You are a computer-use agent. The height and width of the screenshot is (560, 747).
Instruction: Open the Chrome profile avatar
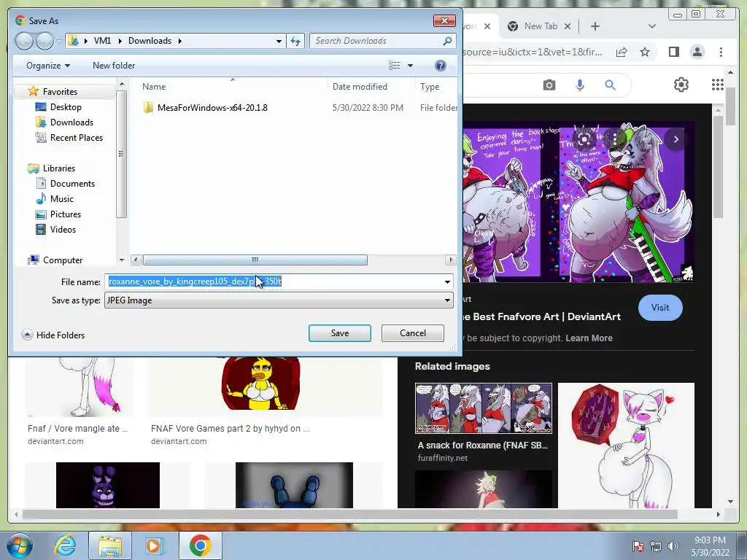pos(697,52)
